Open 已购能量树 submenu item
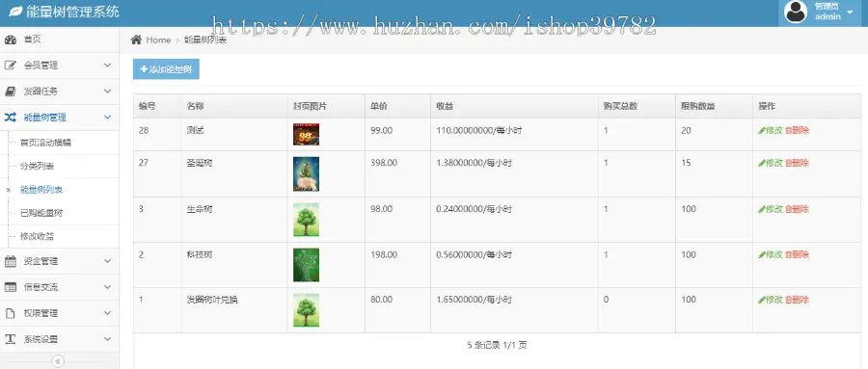Viewport: 868px width, 369px height. (x=41, y=213)
